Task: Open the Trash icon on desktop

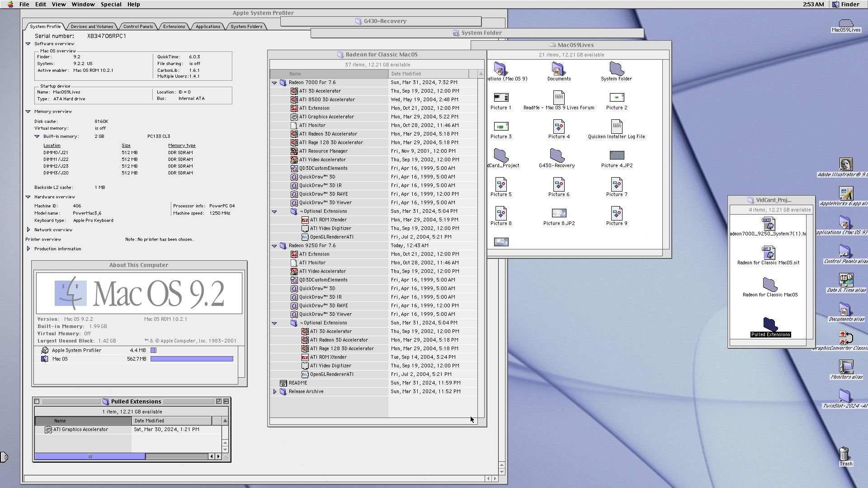Action: point(844,453)
